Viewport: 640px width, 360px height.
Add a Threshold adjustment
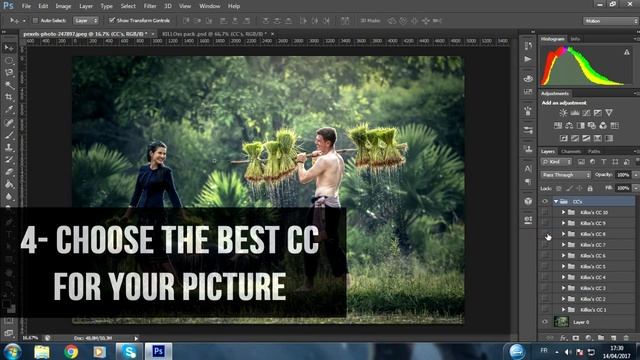click(586, 138)
